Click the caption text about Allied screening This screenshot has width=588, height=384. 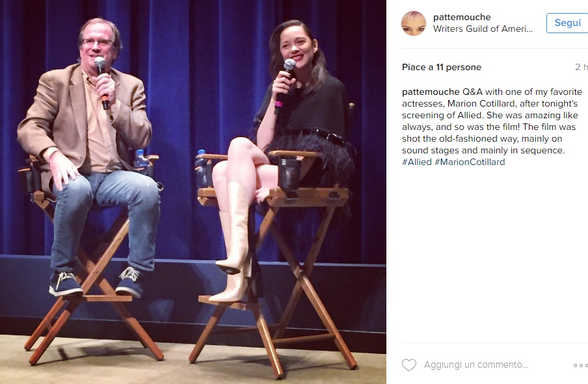pos(492,121)
